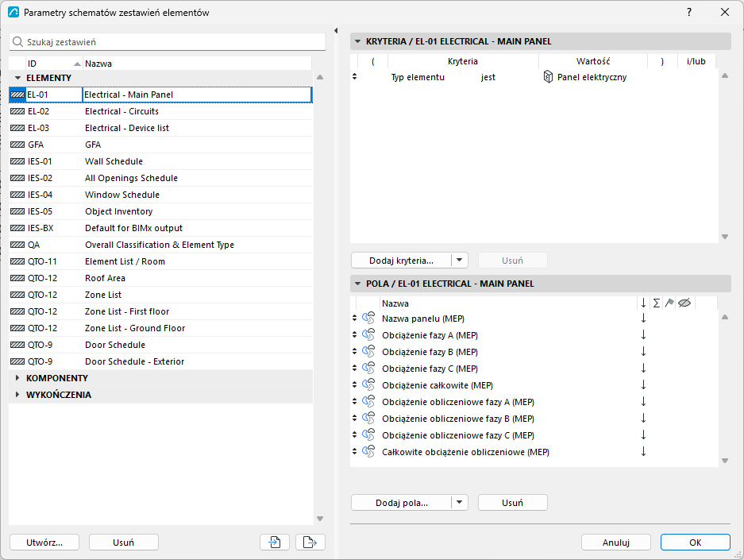Collapse the POLA section
This screenshot has height=560, width=744.
point(357,284)
